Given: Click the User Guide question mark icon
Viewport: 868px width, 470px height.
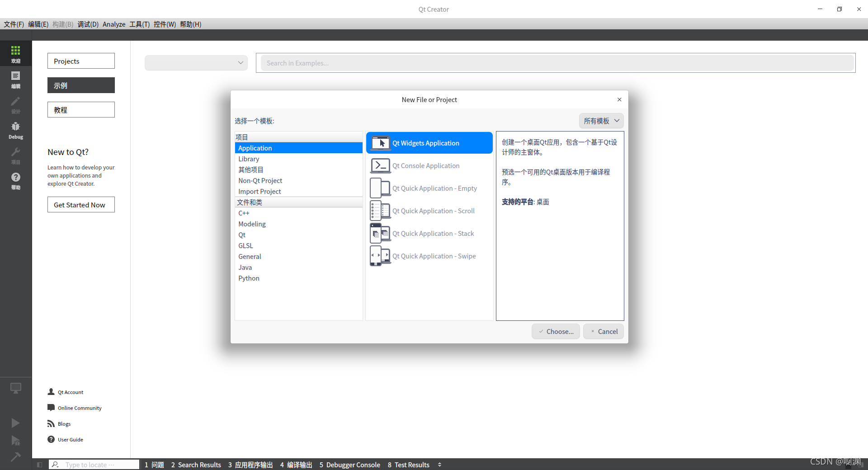Looking at the screenshot, I should coord(51,439).
